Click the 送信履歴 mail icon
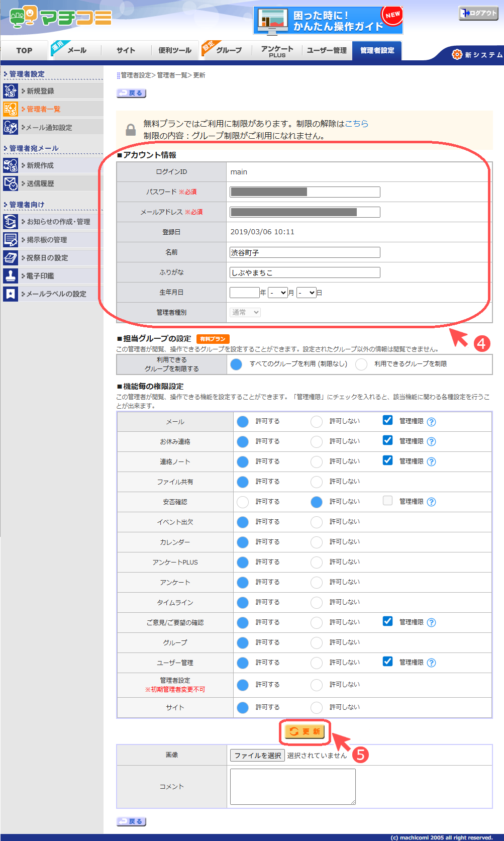 pyautogui.click(x=11, y=183)
